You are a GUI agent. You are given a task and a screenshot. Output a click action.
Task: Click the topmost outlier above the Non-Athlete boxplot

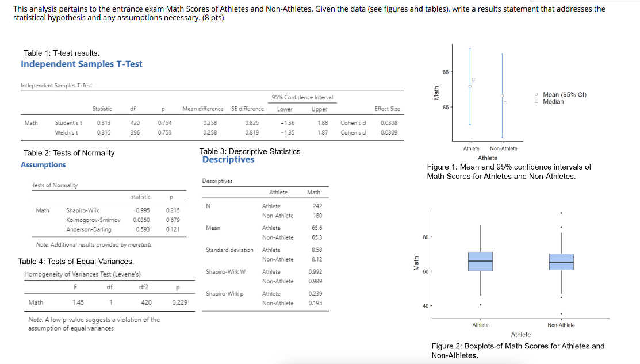561,213
